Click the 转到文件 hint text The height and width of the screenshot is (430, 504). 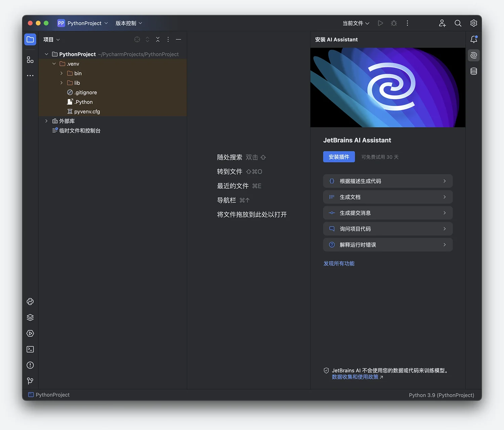point(229,171)
